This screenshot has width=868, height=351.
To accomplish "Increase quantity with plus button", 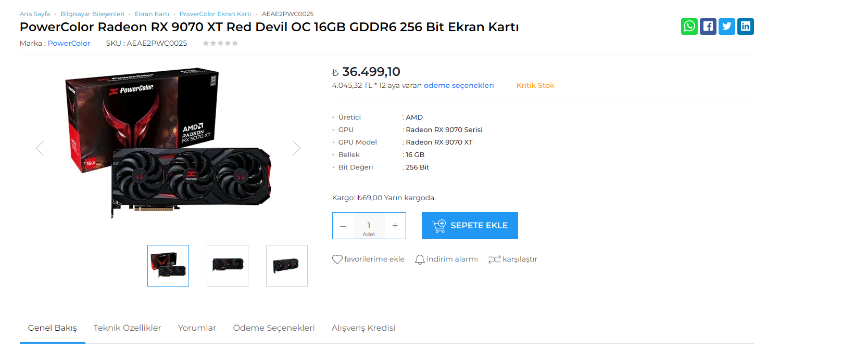I will pos(395,226).
